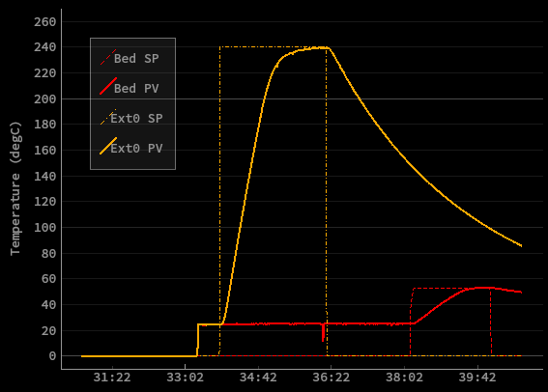Click the 240 temperature axis label
The height and width of the screenshot is (392, 548).
point(45,47)
